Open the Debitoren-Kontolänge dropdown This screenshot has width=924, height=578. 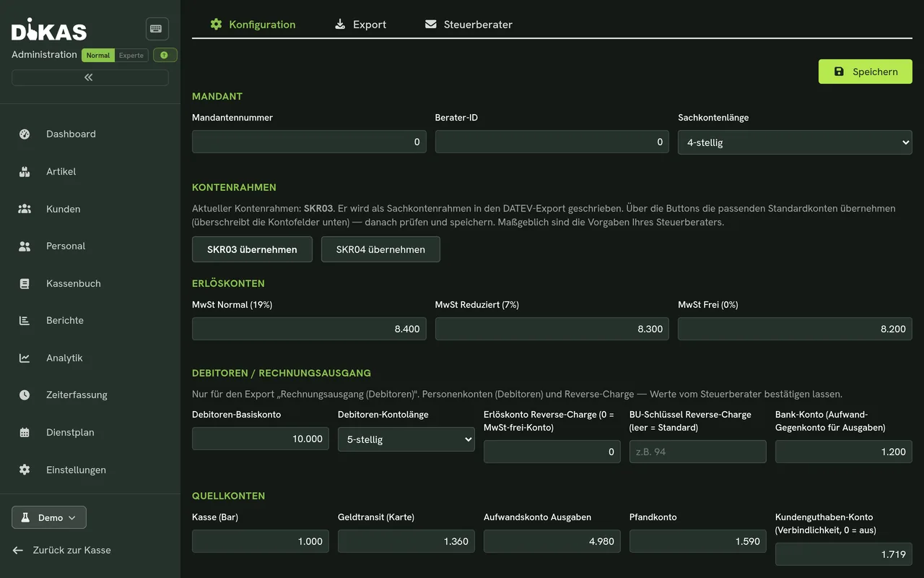[x=406, y=439]
